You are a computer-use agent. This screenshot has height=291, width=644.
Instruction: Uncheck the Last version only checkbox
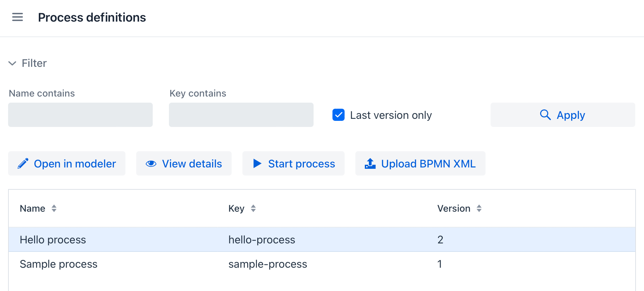pos(338,115)
